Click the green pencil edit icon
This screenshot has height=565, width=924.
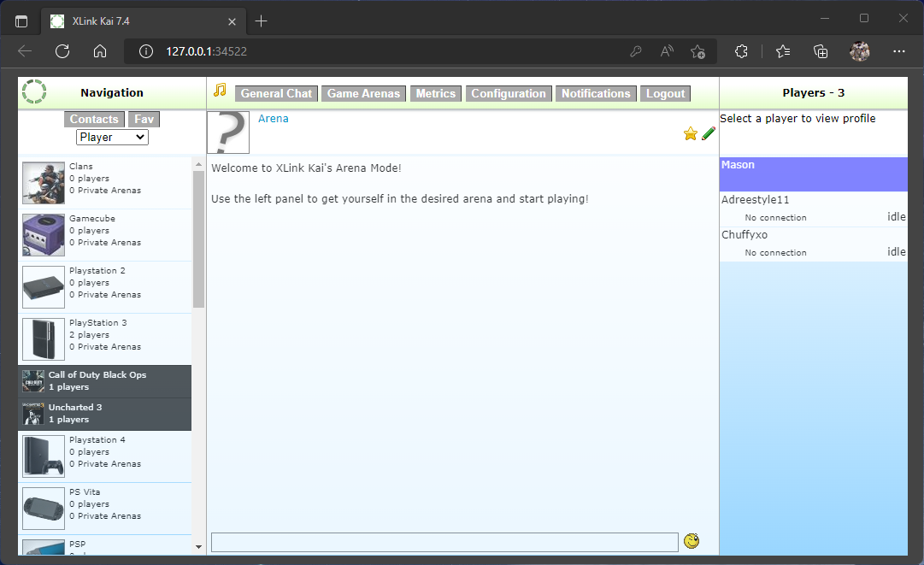click(x=709, y=133)
